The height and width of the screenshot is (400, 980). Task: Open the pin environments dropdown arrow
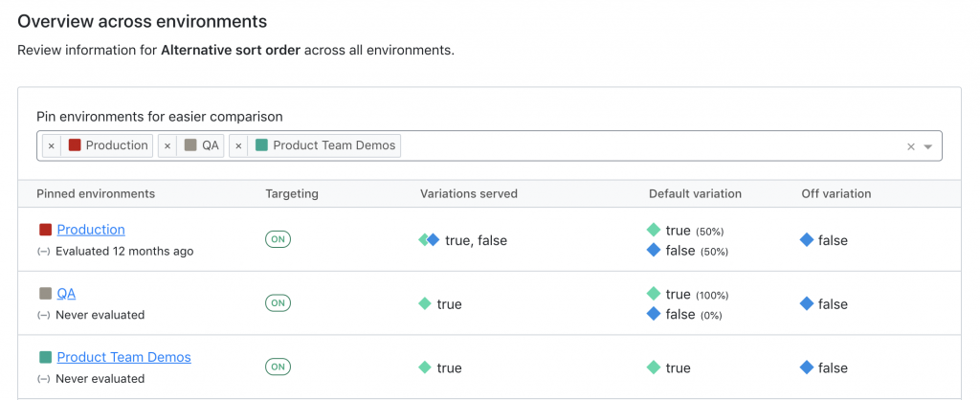coord(928,146)
